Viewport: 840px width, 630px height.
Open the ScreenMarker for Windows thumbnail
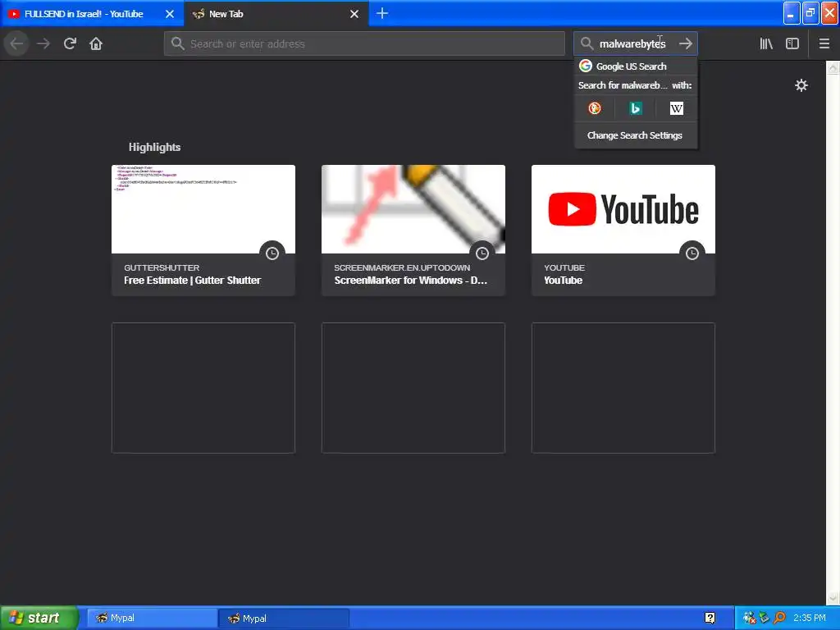413,209
